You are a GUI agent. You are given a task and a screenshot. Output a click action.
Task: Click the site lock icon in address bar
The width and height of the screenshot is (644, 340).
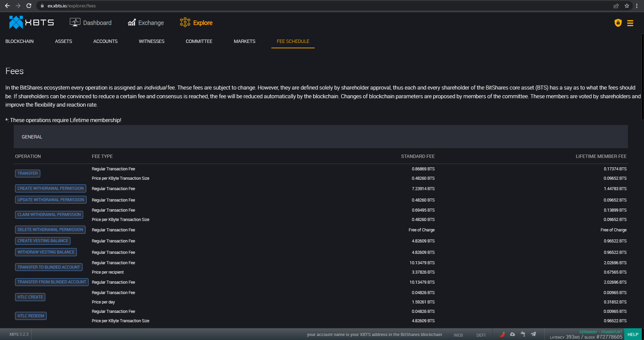pyautogui.click(x=42, y=6)
